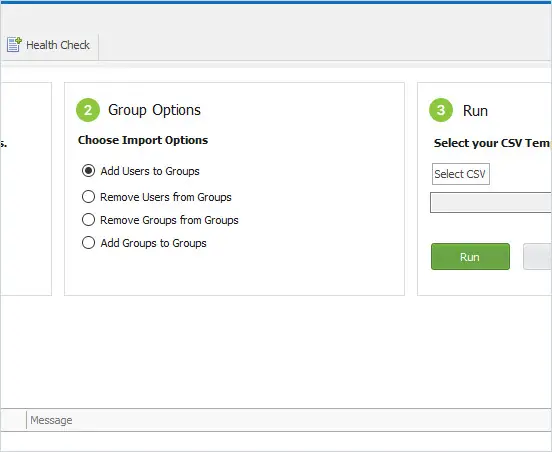Image resolution: width=552 pixels, height=452 pixels.
Task: Click the grey button beside Run
Action: [x=537, y=257]
